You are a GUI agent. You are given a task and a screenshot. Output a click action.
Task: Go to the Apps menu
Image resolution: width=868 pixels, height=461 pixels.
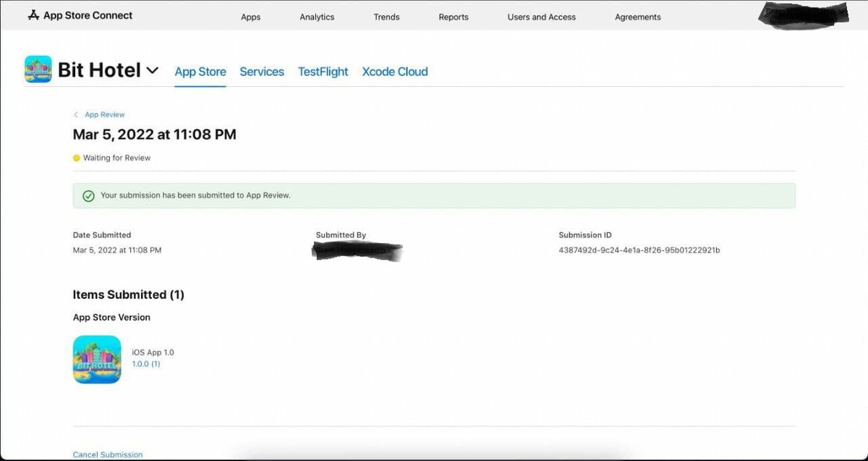pyautogui.click(x=251, y=17)
